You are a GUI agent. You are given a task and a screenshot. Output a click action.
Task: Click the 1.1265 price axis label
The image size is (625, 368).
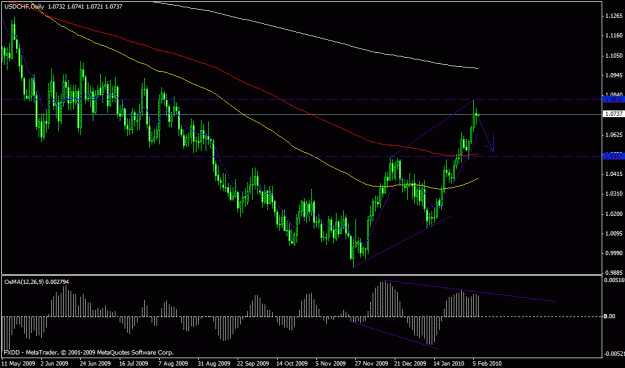coord(614,16)
